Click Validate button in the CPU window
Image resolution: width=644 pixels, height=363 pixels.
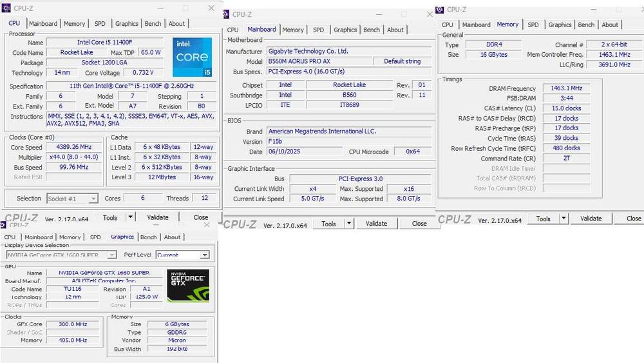click(x=158, y=217)
